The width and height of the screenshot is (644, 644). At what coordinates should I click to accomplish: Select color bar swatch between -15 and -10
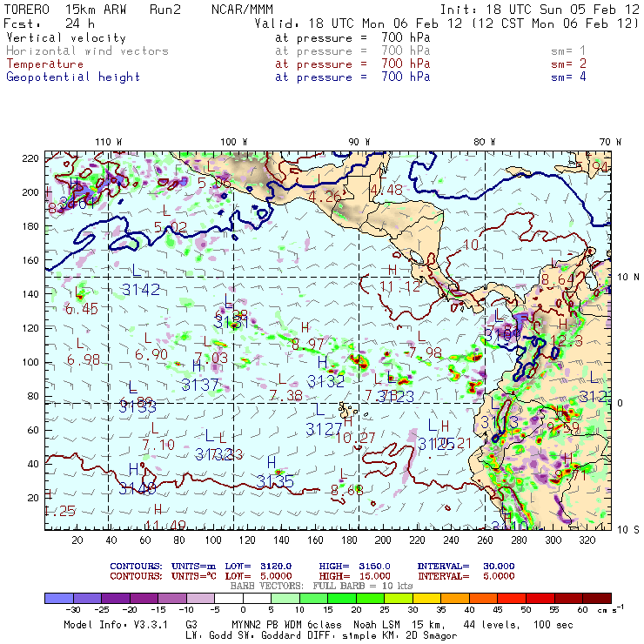[x=172, y=599]
